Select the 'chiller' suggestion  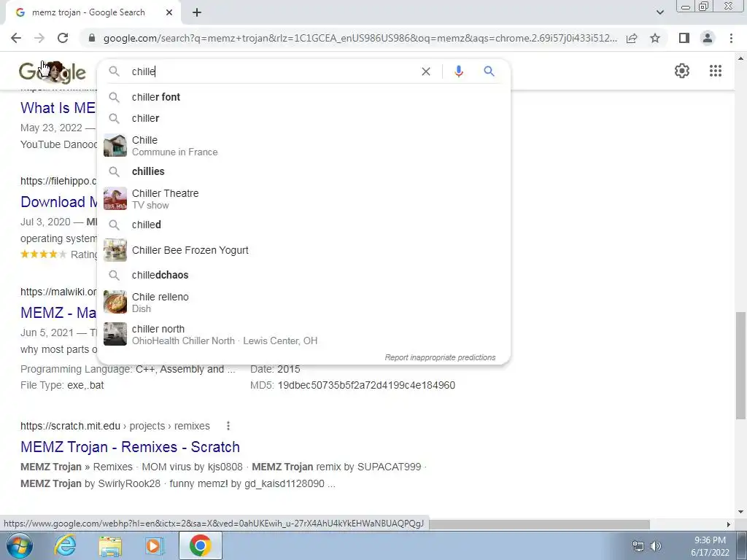click(x=303, y=118)
